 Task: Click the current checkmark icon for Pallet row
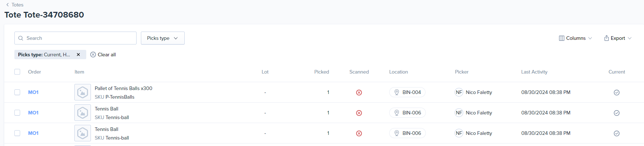[x=616, y=93]
